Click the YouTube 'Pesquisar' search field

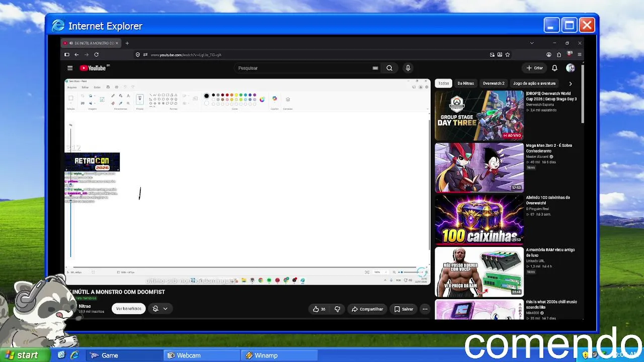[303, 68]
